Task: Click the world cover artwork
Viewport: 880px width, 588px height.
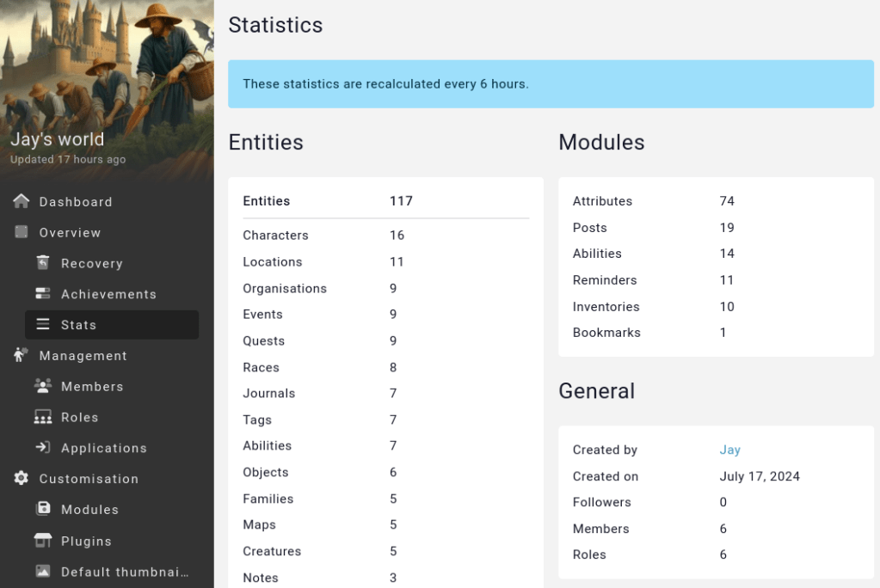Action: [x=107, y=60]
